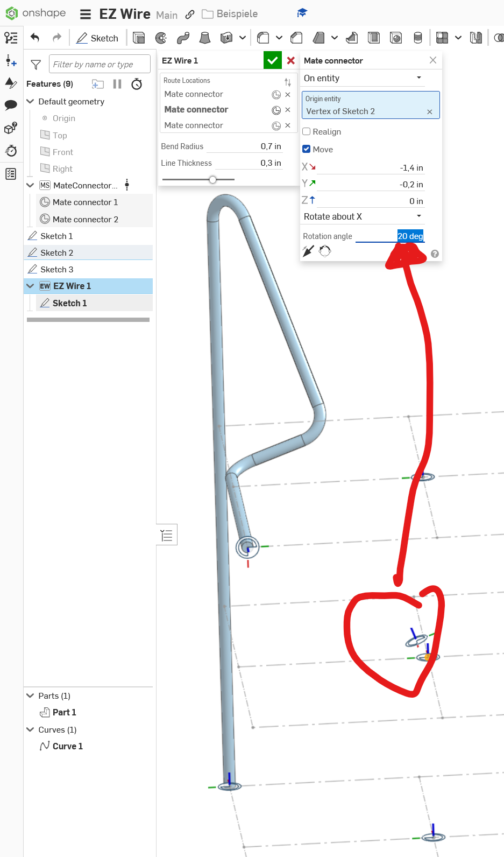504x857 pixels.
Task: Open the comments speech bubble panel
Action: pyautogui.click(x=11, y=106)
